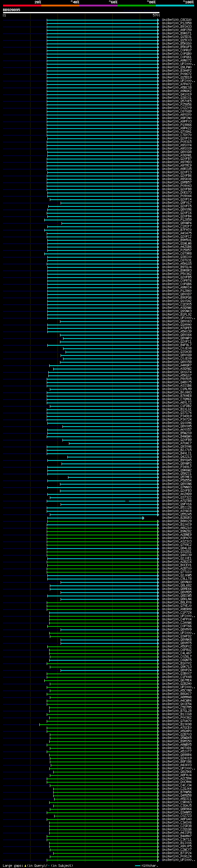Click label UniRef100_Q15CX3
The width and height of the screenshot is (197, 868).
(177, 40)
